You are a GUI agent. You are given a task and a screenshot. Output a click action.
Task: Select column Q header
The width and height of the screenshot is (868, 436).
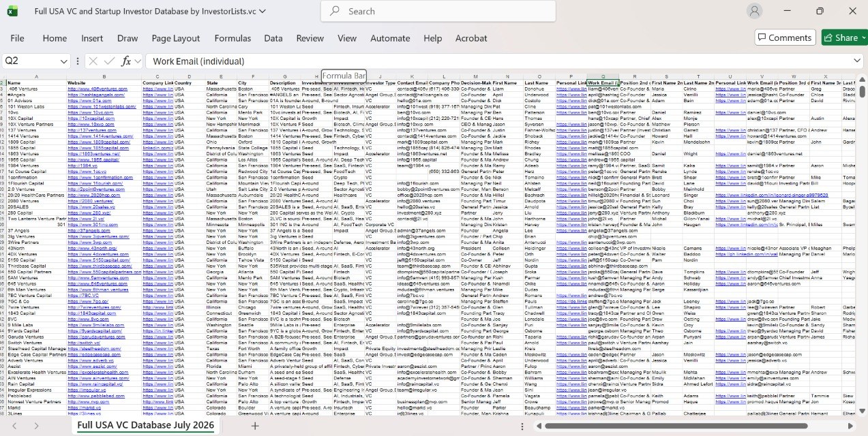pyautogui.click(x=603, y=76)
